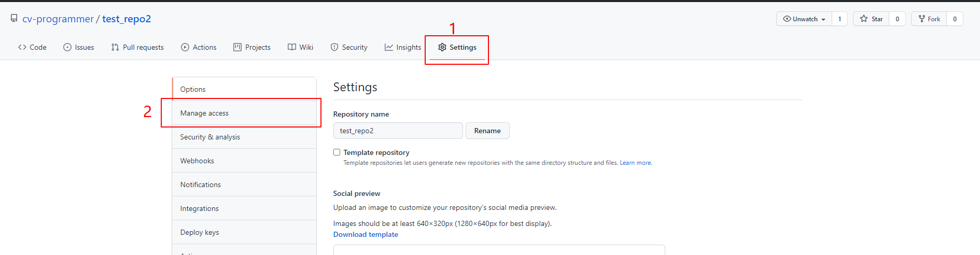Image resolution: width=980 pixels, height=255 pixels.
Task: Open the Wiki book icon
Action: click(292, 47)
